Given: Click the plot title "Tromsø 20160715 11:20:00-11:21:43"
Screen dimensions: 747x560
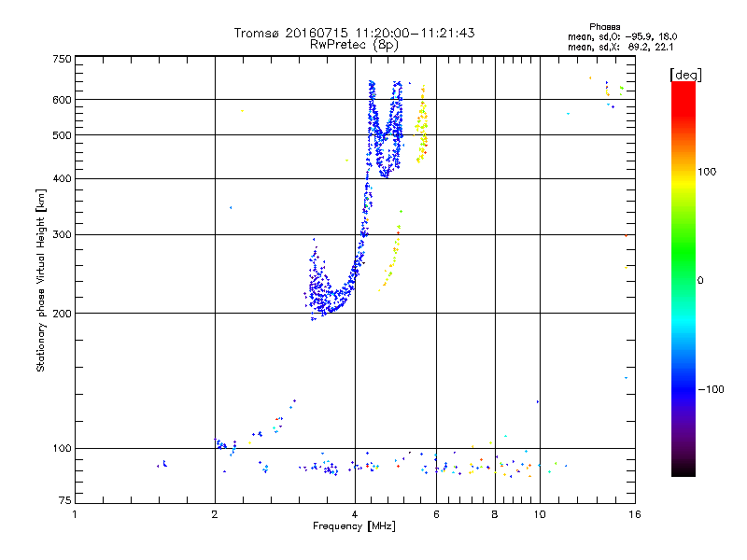Looking at the screenshot, I should point(354,33).
